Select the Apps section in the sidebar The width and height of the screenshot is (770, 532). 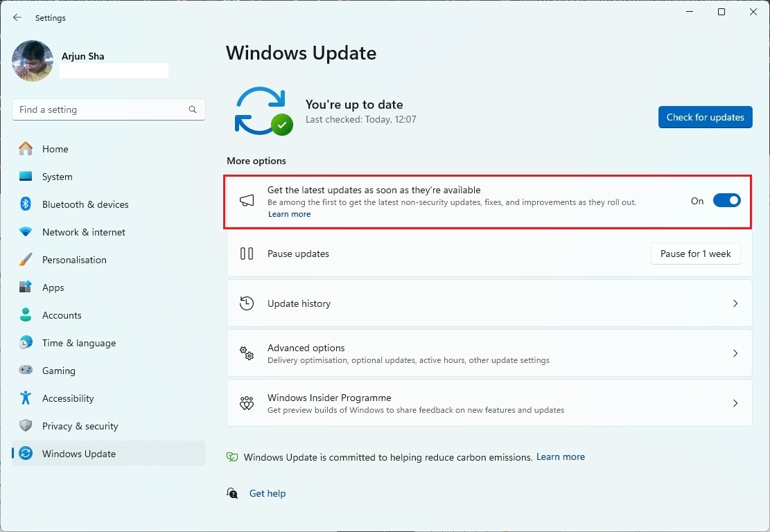pyautogui.click(x=53, y=287)
